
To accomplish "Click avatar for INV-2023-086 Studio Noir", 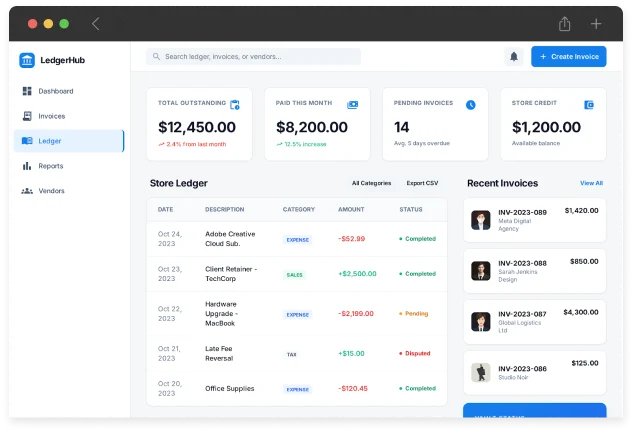I will click(481, 373).
